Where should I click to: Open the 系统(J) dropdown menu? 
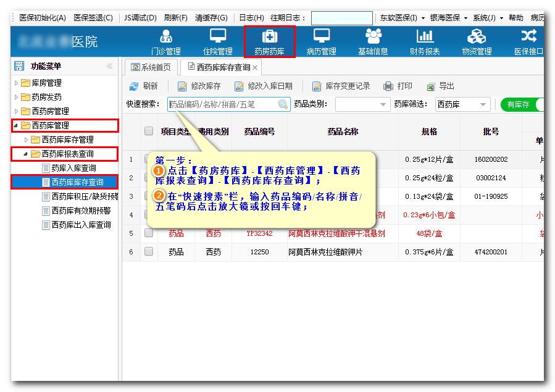tap(488, 18)
